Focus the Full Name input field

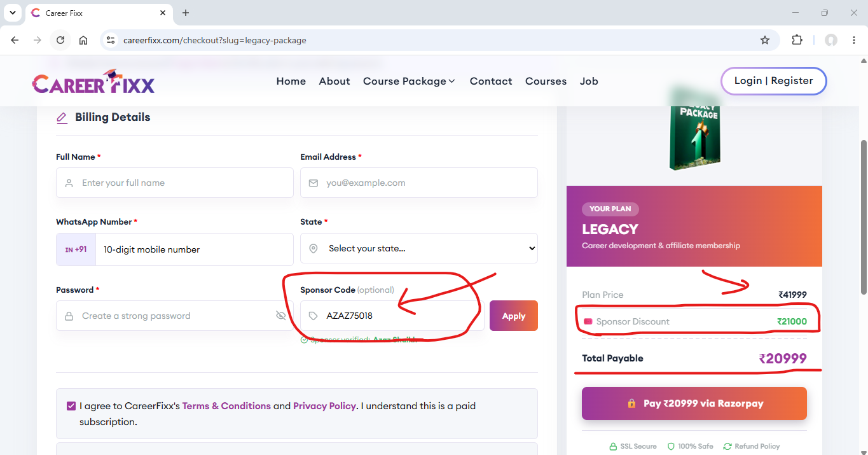click(175, 183)
